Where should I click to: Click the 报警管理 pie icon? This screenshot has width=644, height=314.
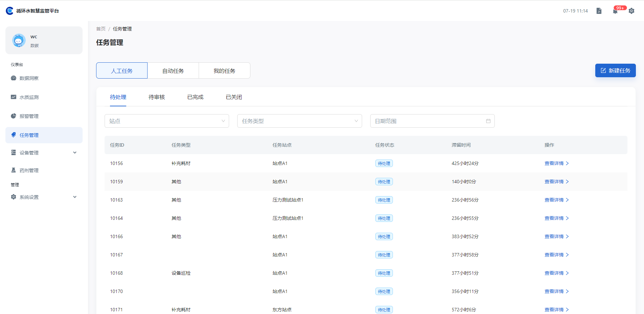(x=14, y=116)
